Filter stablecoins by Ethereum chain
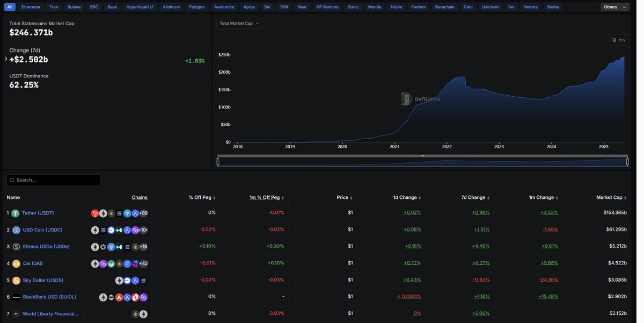The height and width of the screenshot is (323, 644). 31,7
